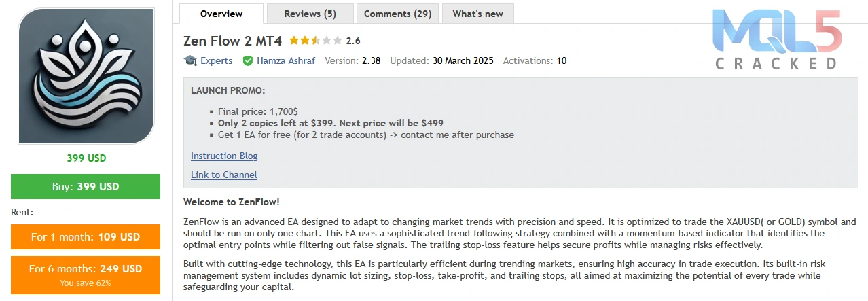Click the graduation cap Experts icon
The image size is (868, 301).
[x=190, y=60]
